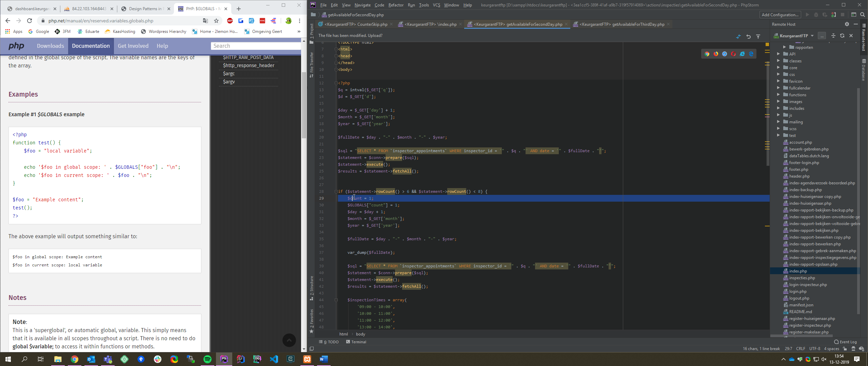Click Search Everywhere magnifier in PhpStorm toolbar
This screenshot has height=366, width=868.
pos(863,15)
